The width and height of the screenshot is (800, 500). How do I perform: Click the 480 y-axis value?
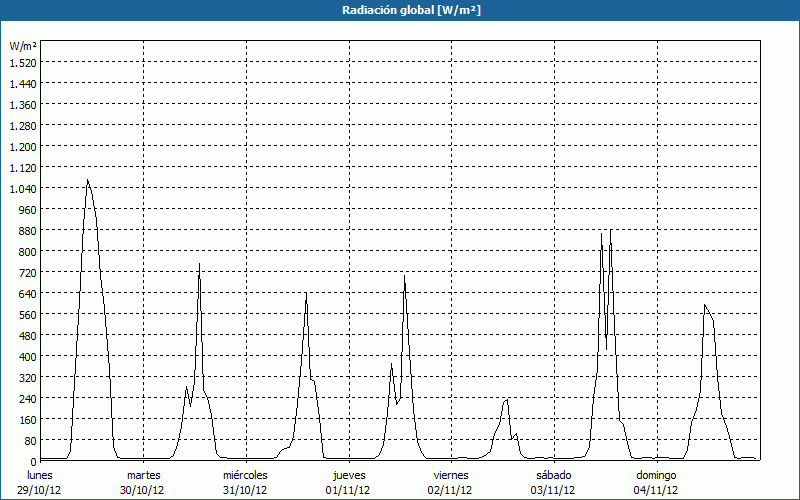[x=28, y=336]
